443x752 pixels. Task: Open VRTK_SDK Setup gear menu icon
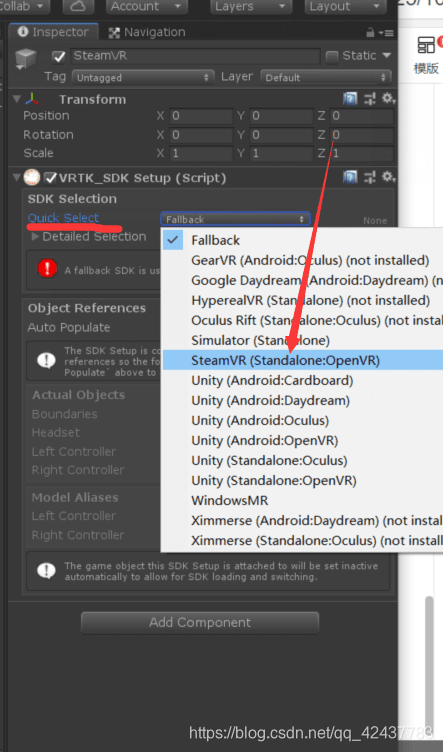[x=387, y=177]
